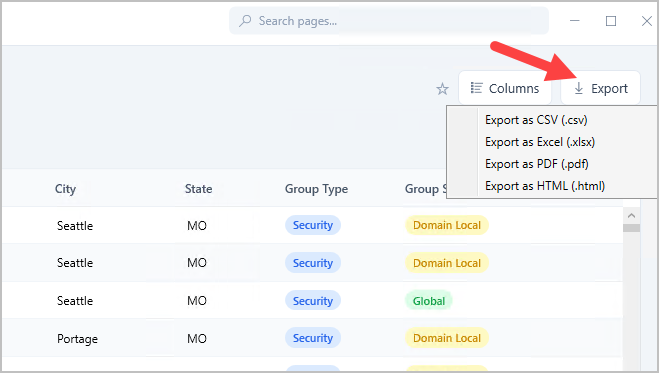Click the MO cell in the Portage row
This screenshot has width=659, height=373.
[197, 339]
